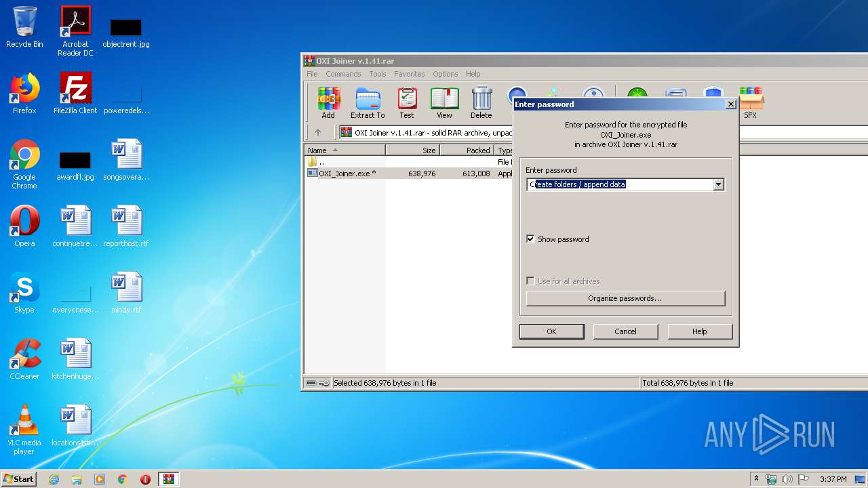Click the Chrome icon in the taskbar

pos(122,479)
